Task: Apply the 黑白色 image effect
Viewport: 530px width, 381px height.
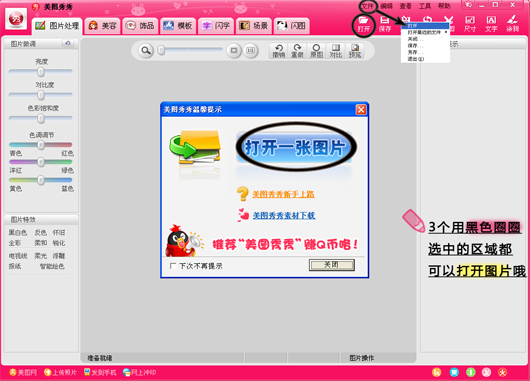Action: point(18,232)
